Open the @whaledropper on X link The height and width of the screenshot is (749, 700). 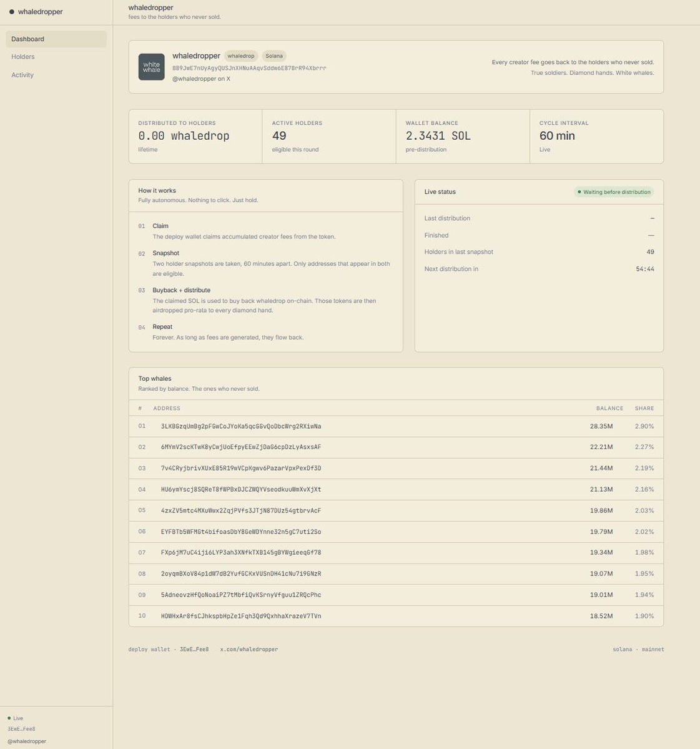(x=201, y=79)
